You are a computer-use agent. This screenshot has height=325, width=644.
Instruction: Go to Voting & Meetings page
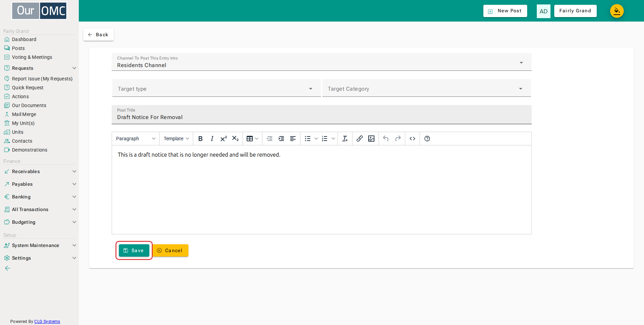coord(32,57)
